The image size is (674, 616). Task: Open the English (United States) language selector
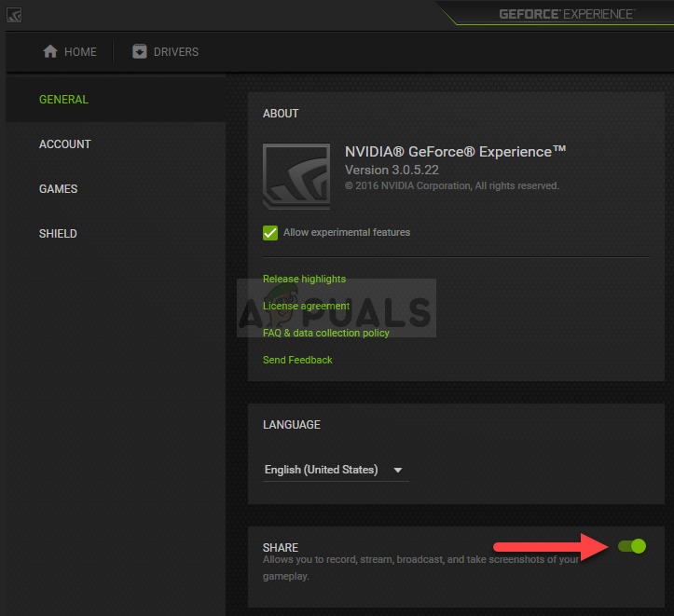click(322, 470)
